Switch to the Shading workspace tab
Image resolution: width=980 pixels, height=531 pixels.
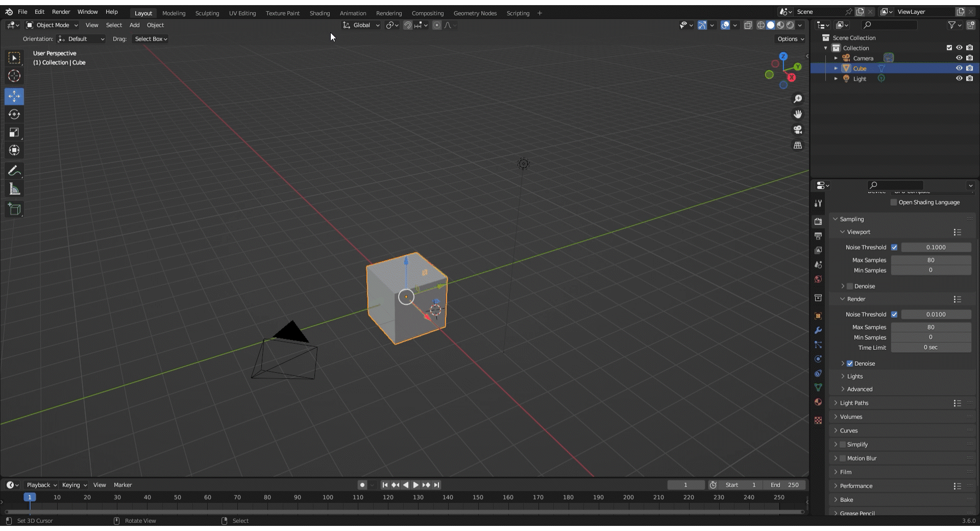[320, 13]
